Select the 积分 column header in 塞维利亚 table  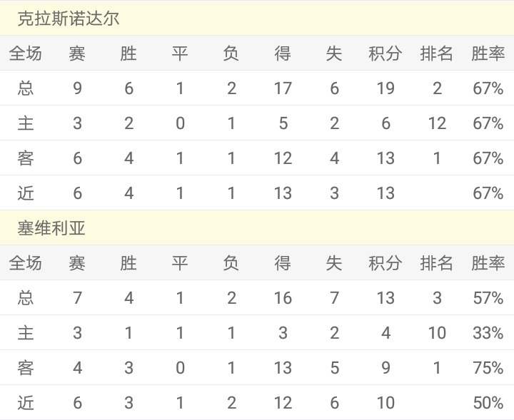pyautogui.click(x=385, y=263)
